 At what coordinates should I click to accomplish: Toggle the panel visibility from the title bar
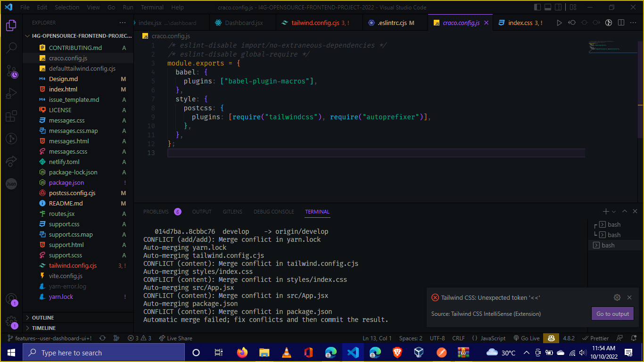(x=547, y=7)
